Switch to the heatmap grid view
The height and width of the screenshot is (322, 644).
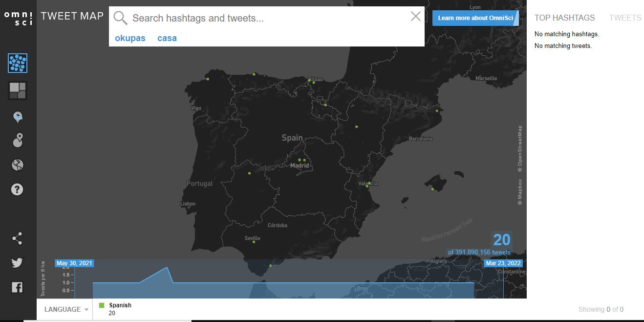18,90
